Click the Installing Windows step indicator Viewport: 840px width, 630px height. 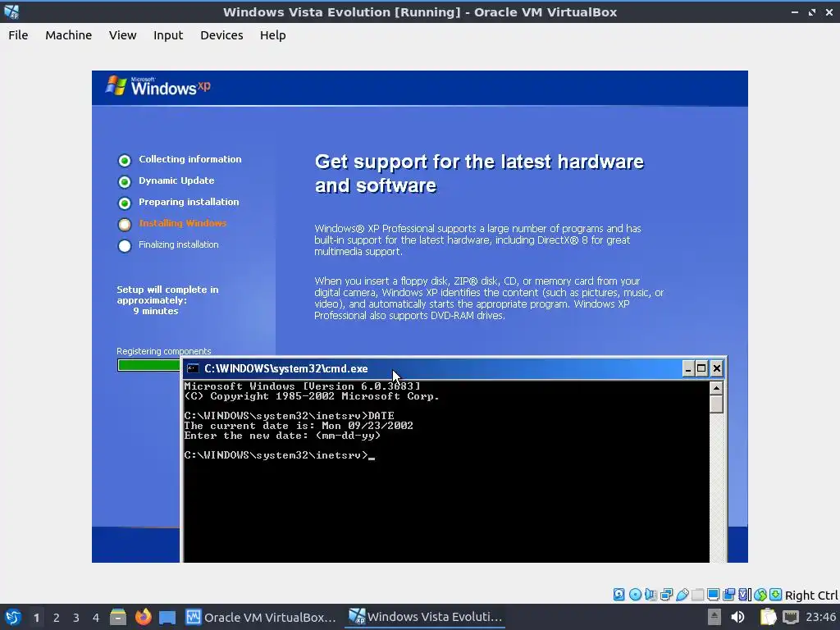(x=125, y=225)
